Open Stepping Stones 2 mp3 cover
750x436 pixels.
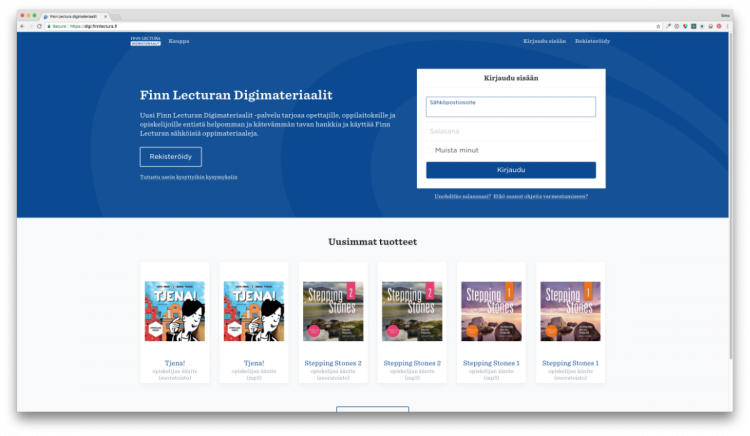click(412, 311)
